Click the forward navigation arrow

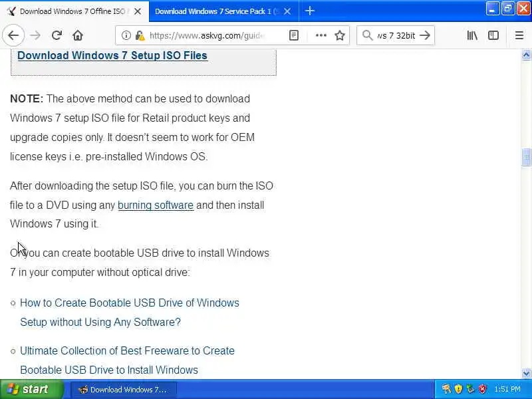(35, 35)
